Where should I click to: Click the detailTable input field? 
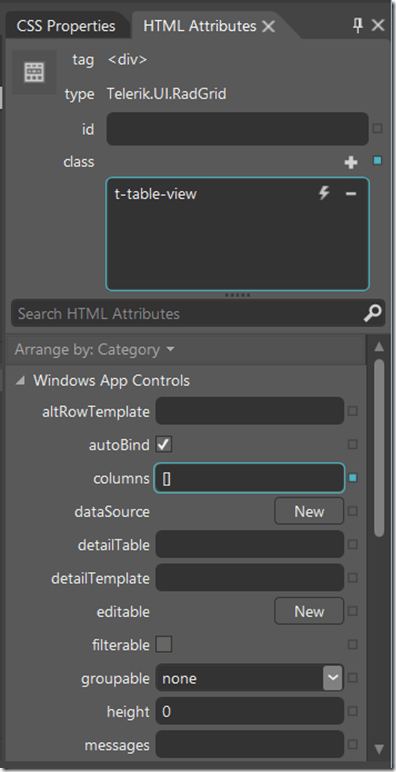pyautogui.click(x=250, y=545)
